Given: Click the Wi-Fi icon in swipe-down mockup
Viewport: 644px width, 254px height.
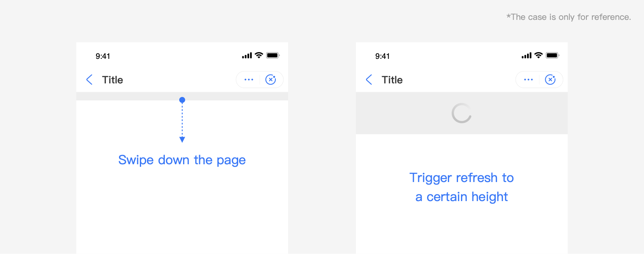Looking at the screenshot, I should click(259, 55).
